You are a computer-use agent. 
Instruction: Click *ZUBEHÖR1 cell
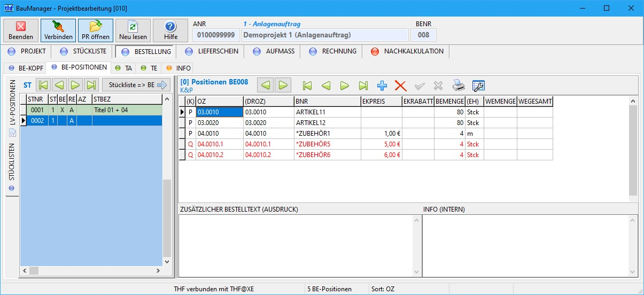click(327, 134)
